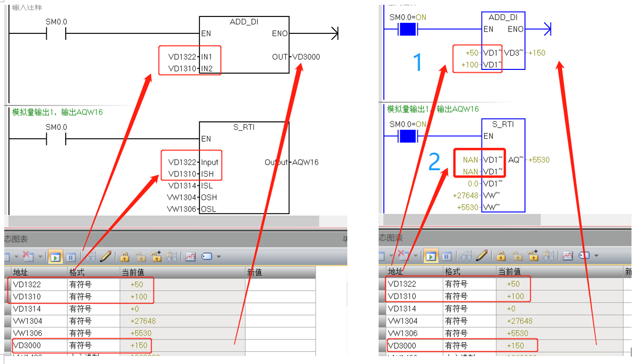Click energized SM0.0=ON contact above S_RTI, right ladder
This screenshot has height=364, width=640.
(408, 137)
